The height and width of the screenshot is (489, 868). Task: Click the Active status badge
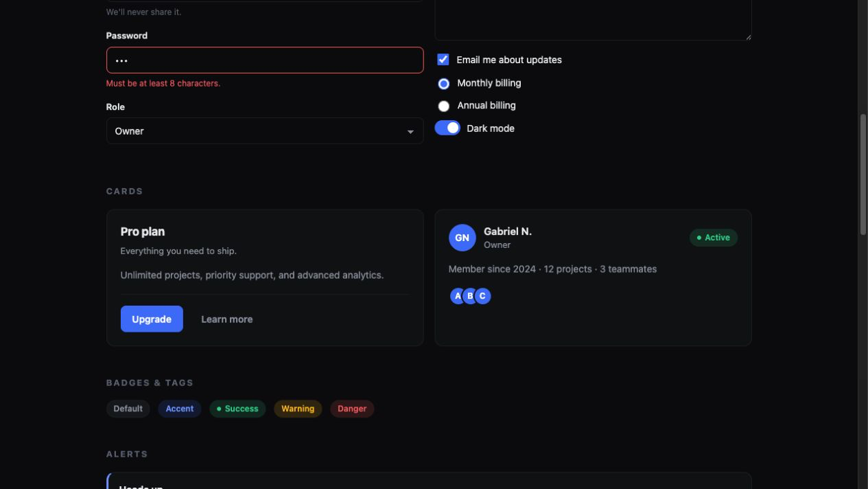pyautogui.click(x=714, y=238)
